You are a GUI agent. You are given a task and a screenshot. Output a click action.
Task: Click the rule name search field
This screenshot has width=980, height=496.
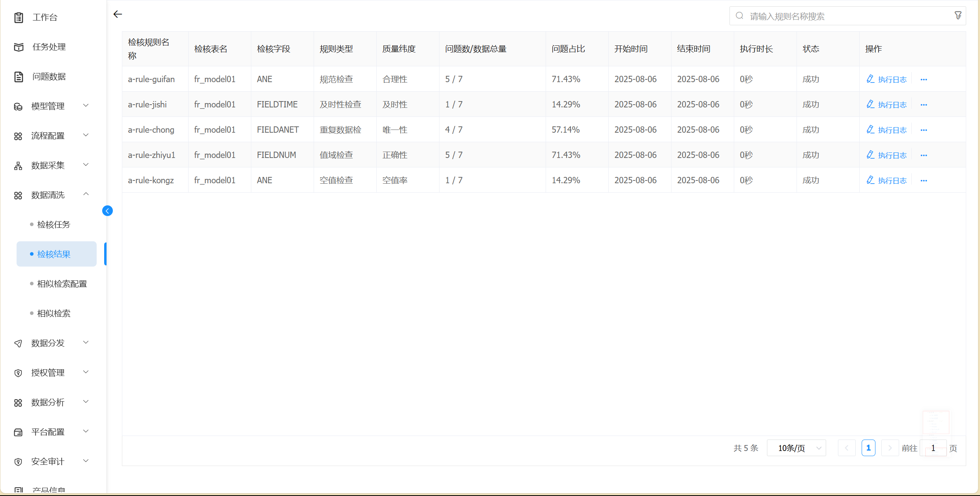pos(844,16)
